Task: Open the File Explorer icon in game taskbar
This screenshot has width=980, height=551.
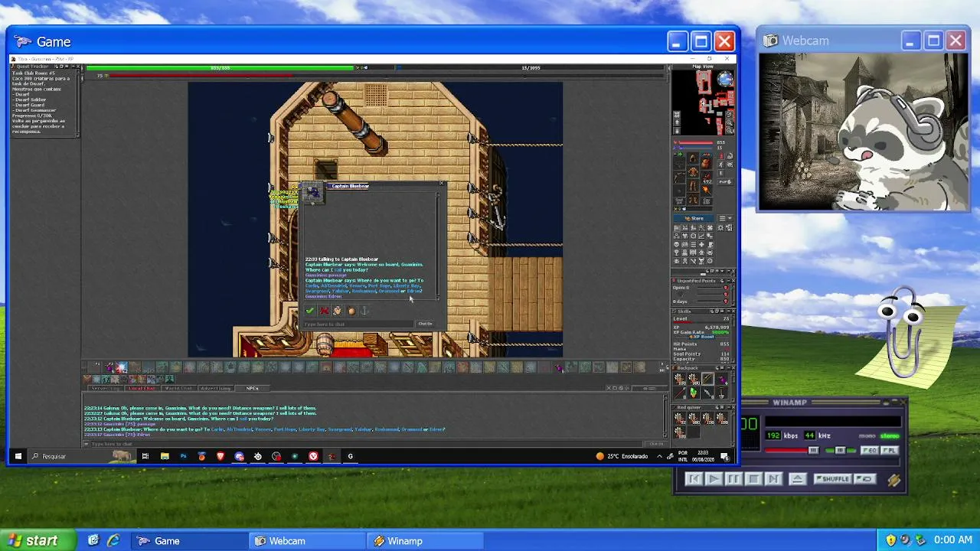Action: click(165, 457)
